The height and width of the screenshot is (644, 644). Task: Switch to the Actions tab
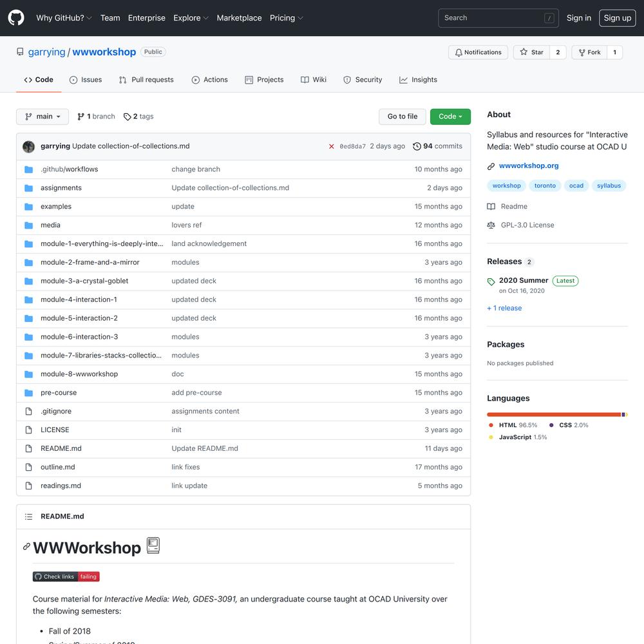(x=209, y=80)
